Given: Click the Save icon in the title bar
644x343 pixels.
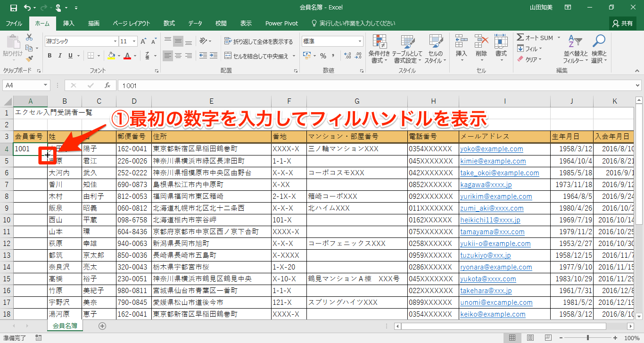Looking at the screenshot, I should [13, 8].
